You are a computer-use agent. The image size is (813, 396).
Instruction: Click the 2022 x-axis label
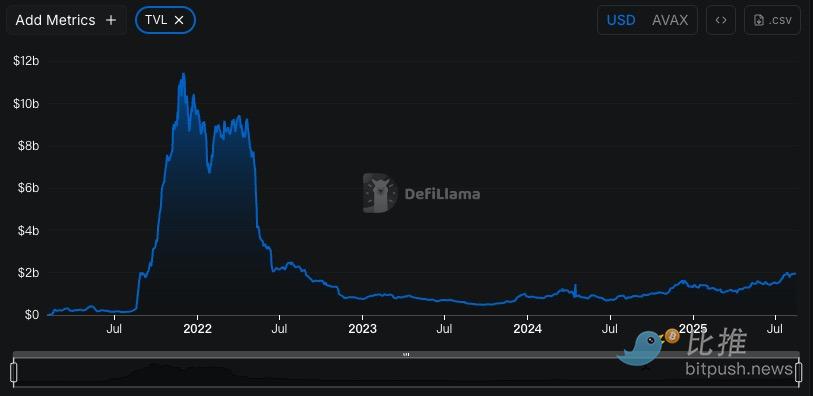(x=198, y=329)
